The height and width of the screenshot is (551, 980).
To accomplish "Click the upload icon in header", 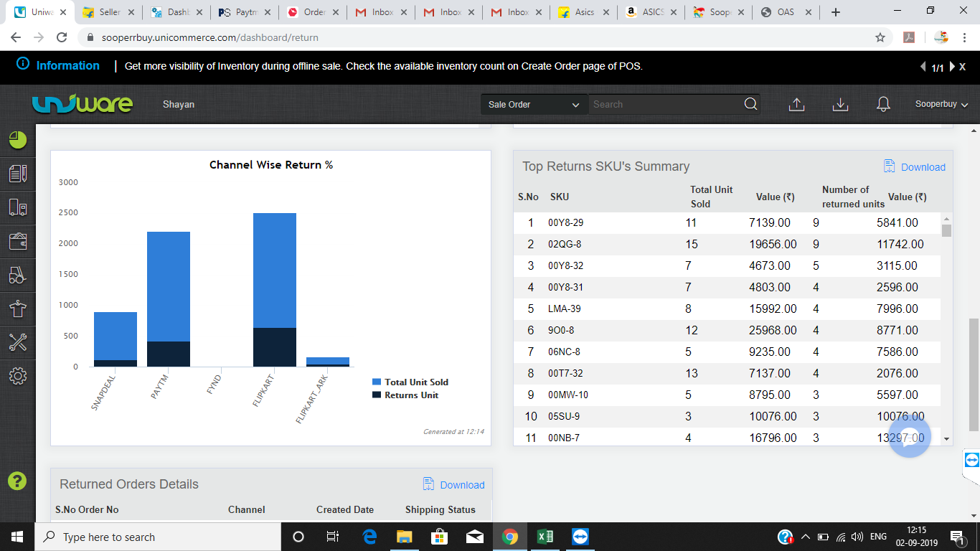I will 796,105.
